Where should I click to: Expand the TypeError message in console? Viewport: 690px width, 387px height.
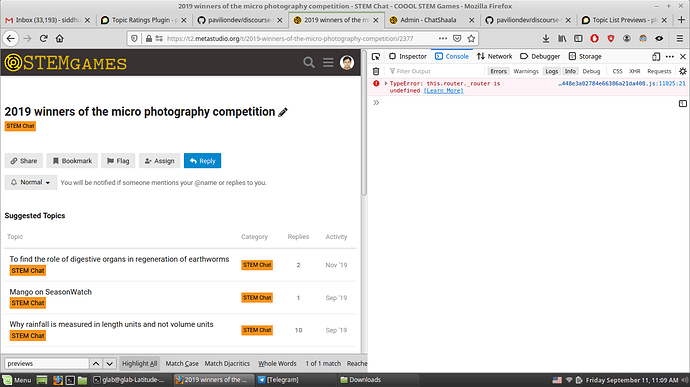click(x=386, y=83)
